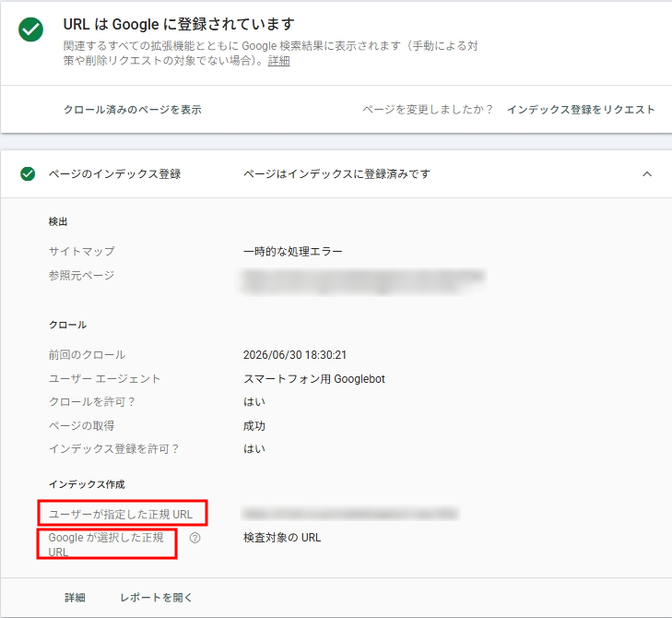Click the blurred user-declared canonical URL value
Viewport: 672px width, 618px height.
(x=350, y=514)
